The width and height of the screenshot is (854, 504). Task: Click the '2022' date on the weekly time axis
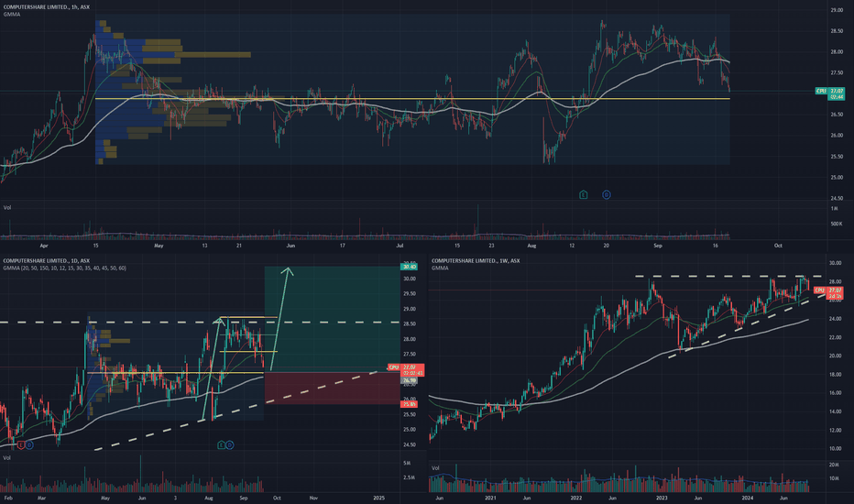(576, 498)
